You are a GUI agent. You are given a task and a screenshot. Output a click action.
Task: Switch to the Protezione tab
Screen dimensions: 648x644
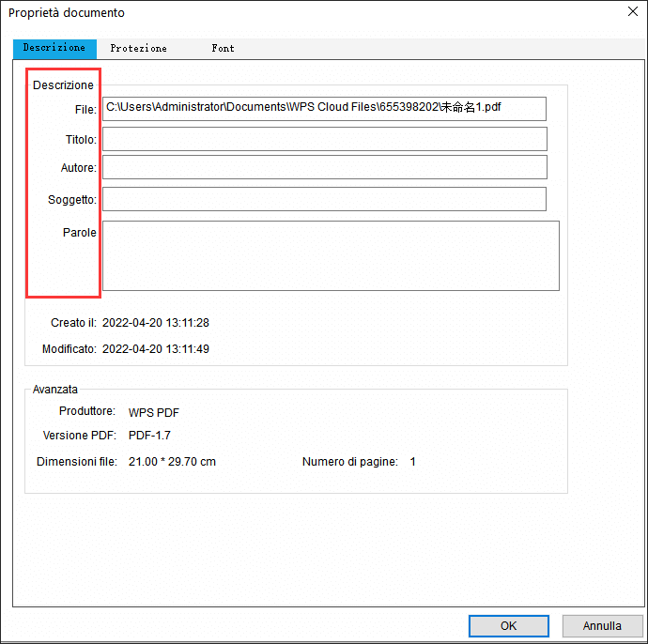coord(138,48)
